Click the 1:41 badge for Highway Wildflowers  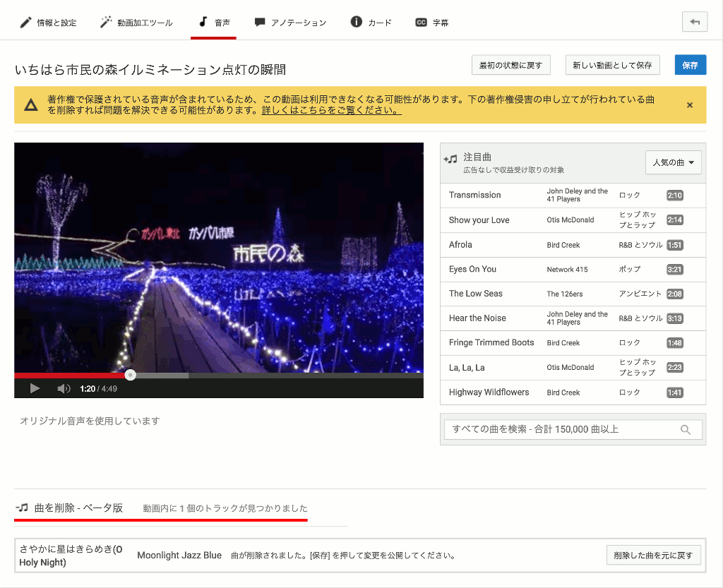[x=675, y=392]
